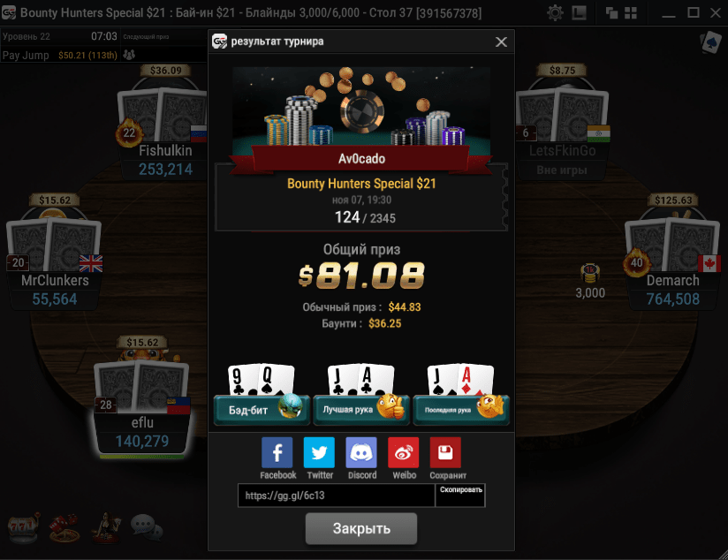Open the settings gear in title bar
This screenshot has height=560, width=728.
pyautogui.click(x=555, y=12)
